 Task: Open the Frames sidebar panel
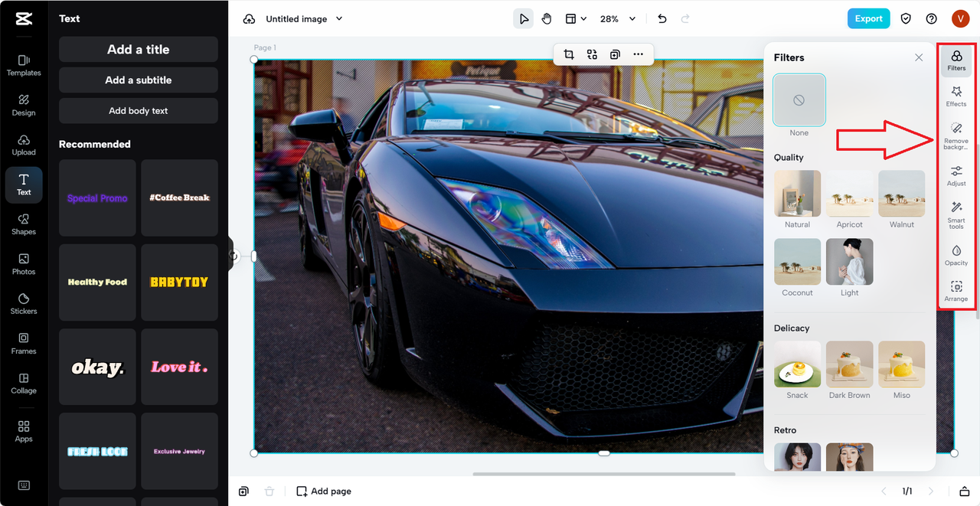tap(24, 344)
